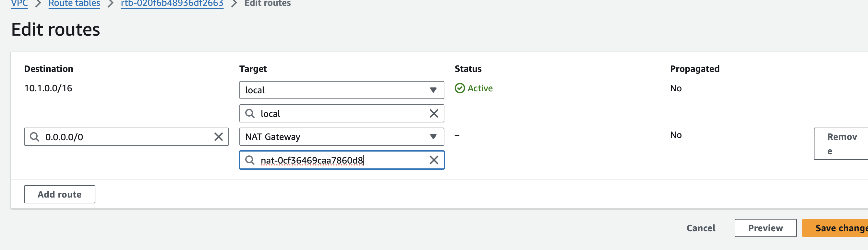Click search icon in local target field
This screenshot has height=250, width=868.
(x=250, y=113)
